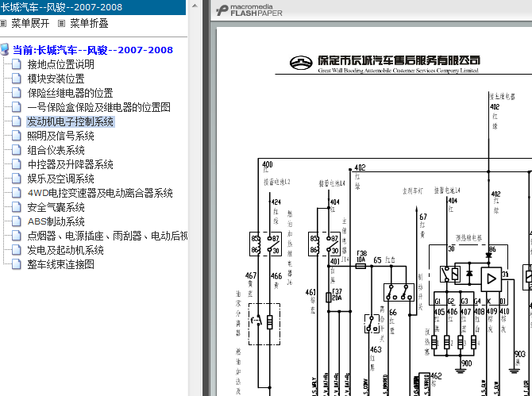The width and height of the screenshot is (532, 396).
Task: Open 安全气囊系统 entry
Action: click(56, 207)
